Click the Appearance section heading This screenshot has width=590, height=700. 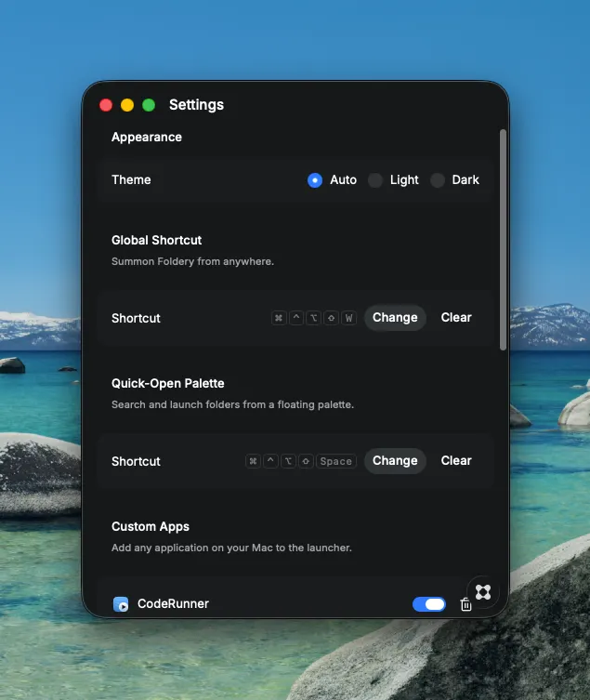click(147, 137)
